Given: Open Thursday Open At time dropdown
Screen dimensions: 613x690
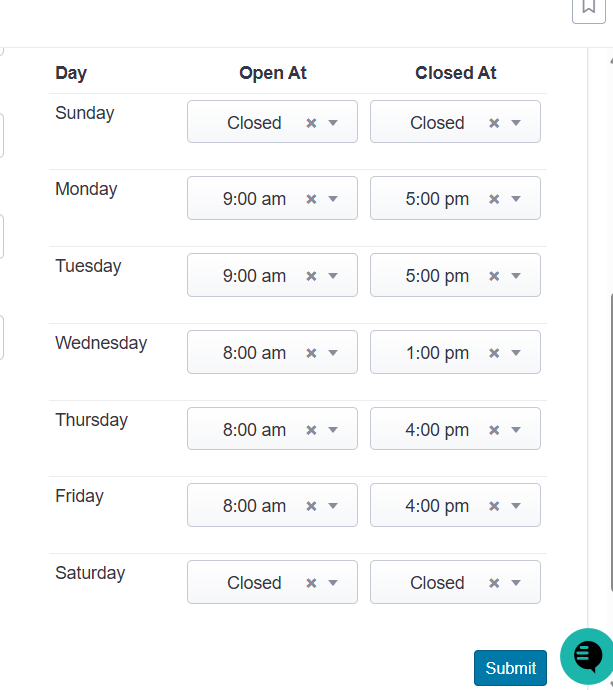Looking at the screenshot, I should click(333, 429).
